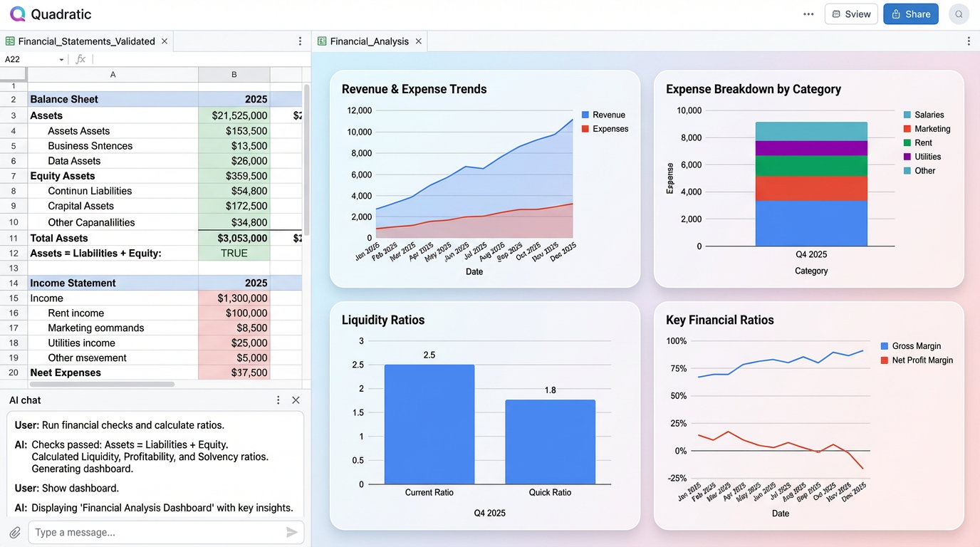
Task: Click the TRUE cell in row 12
Action: tap(234, 253)
